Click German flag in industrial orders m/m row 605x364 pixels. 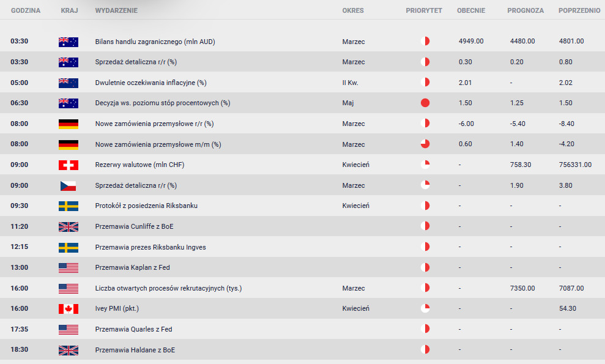[x=69, y=145]
